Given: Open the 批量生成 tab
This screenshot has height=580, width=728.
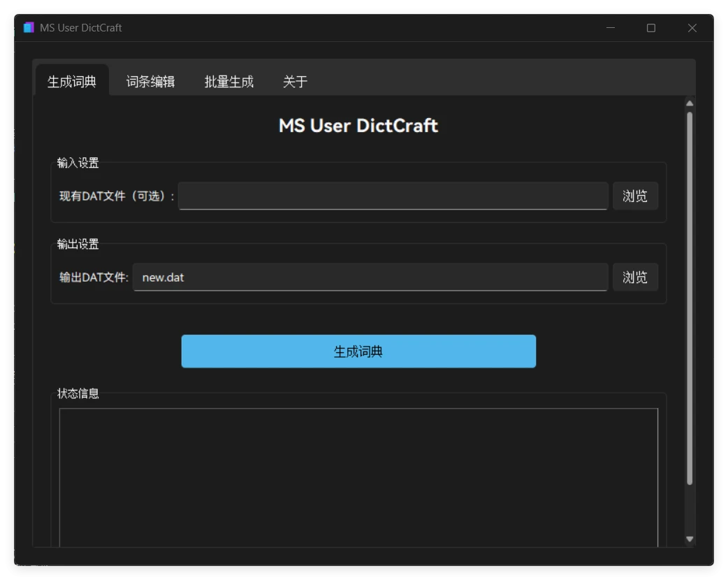Looking at the screenshot, I should click(229, 81).
